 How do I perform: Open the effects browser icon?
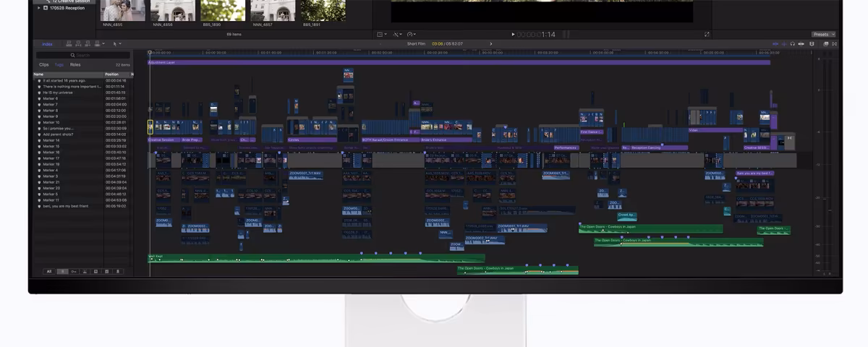click(x=825, y=43)
